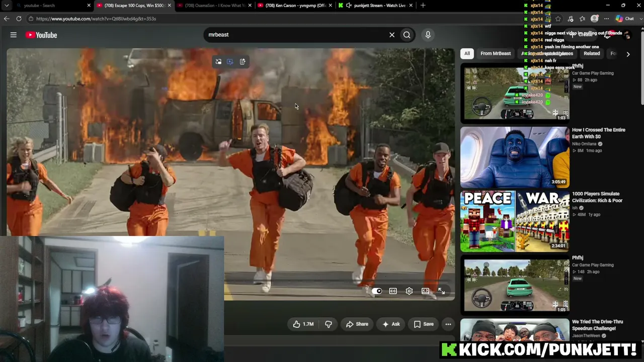Clear the mrbeast search query
The image size is (644, 362).
392,35
